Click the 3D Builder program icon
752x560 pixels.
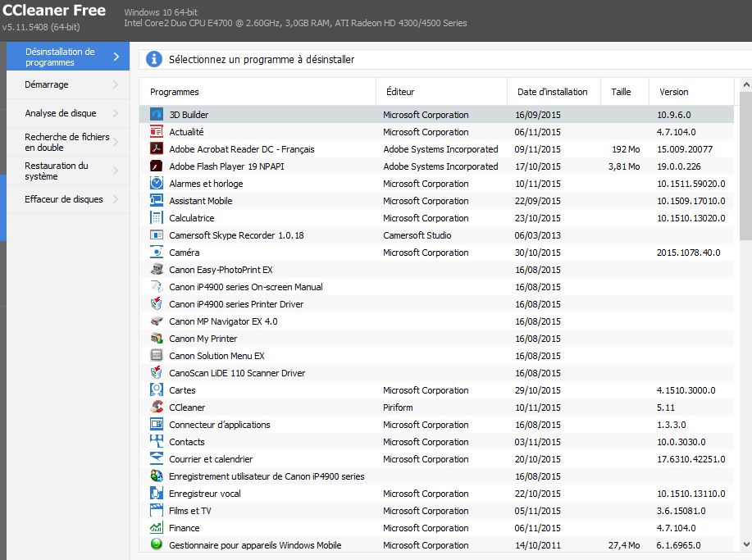click(157, 115)
